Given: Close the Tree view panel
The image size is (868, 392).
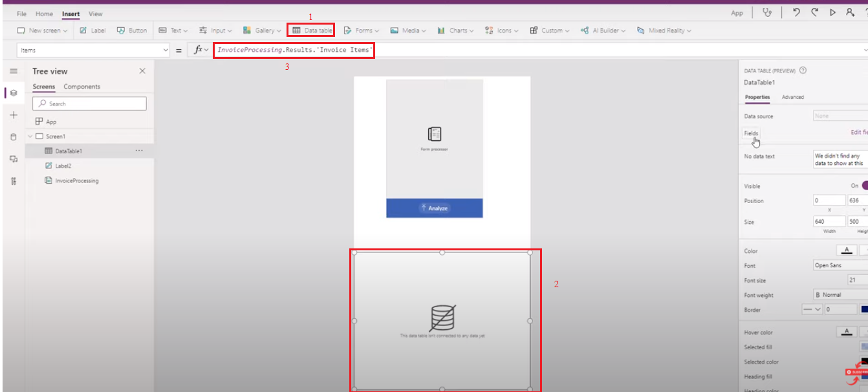Looking at the screenshot, I should [142, 71].
